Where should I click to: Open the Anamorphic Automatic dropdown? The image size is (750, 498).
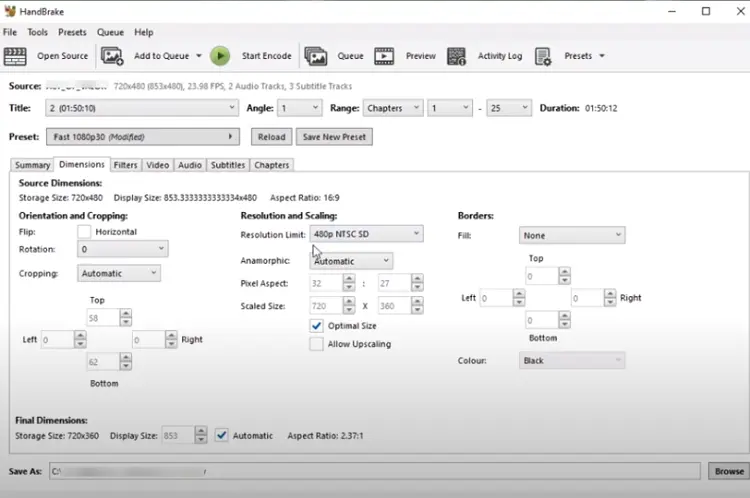(x=351, y=261)
